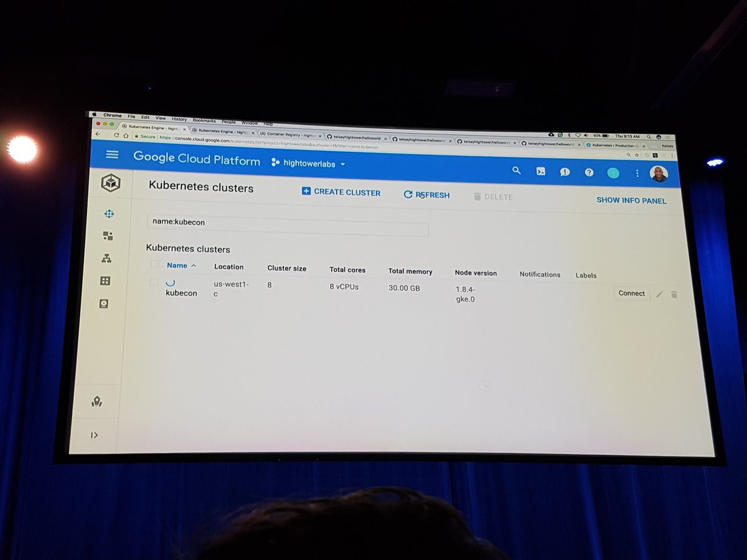Tick the checkbox for kubecon cluster
The image size is (747, 560).
[x=154, y=282]
